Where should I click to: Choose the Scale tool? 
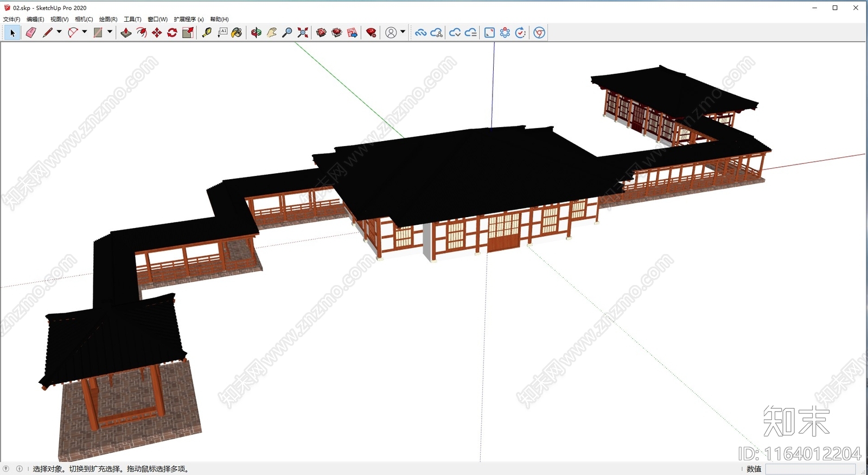coord(188,33)
